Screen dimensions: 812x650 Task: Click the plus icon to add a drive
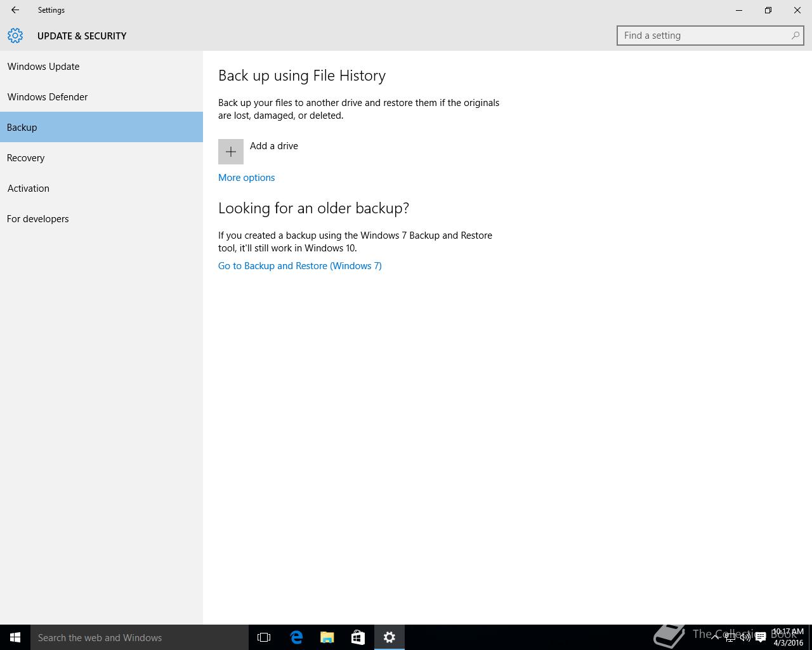pos(231,152)
